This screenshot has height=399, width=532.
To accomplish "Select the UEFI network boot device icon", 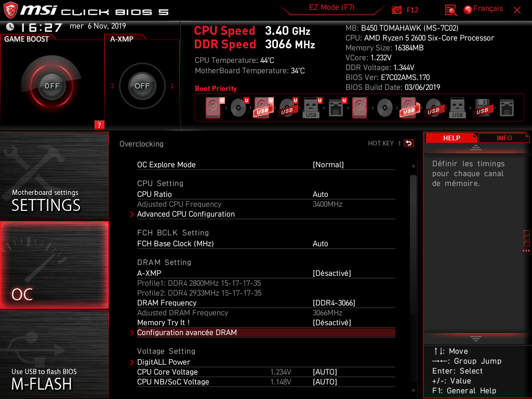I will pyautogui.click(x=337, y=108).
